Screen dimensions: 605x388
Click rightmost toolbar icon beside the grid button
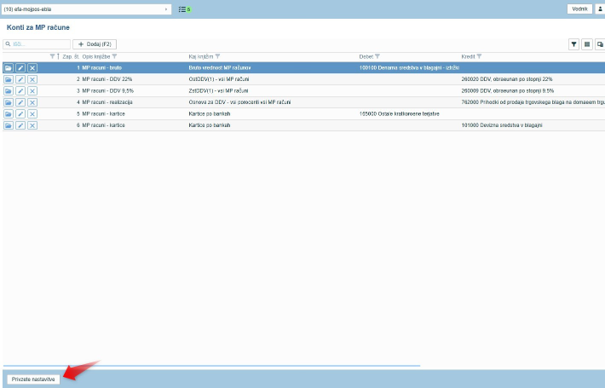click(x=600, y=44)
